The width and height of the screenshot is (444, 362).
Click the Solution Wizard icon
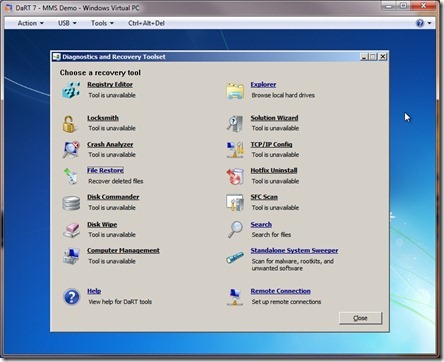[x=235, y=124]
